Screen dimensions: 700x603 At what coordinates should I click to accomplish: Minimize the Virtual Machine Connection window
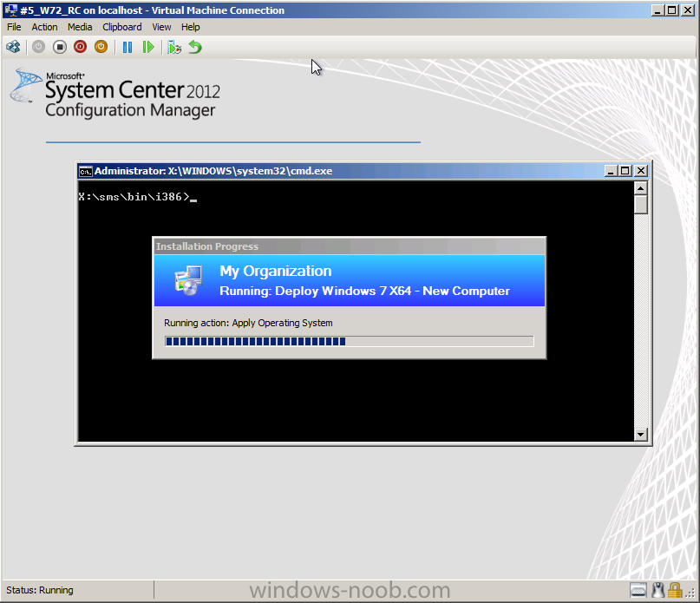[x=657, y=10]
